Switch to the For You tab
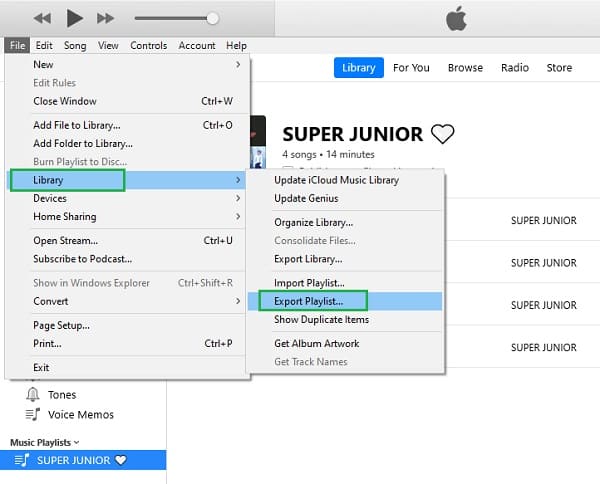600x484 pixels. tap(411, 68)
